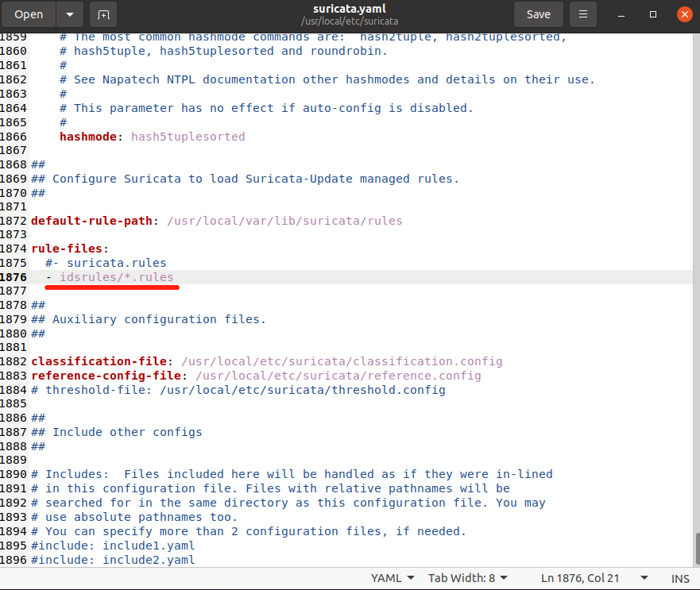This screenshot has height=590, width=700.
Task: Click the 'rule-files:' key
Action: [x=70, y=249]
